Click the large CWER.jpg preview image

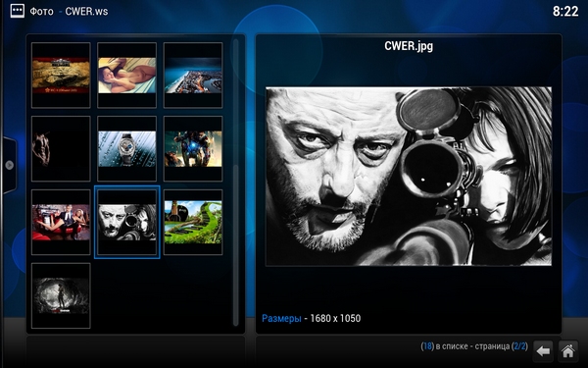click(409, 177)
